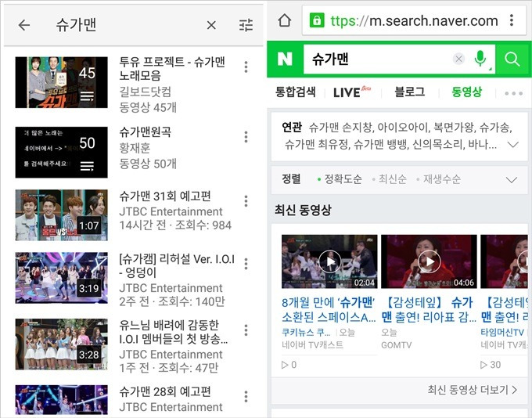This screenshot has height=418, width=532.
Task: Open 슈가맨 28회 예고편 title
Action: [x=165, y=391]
